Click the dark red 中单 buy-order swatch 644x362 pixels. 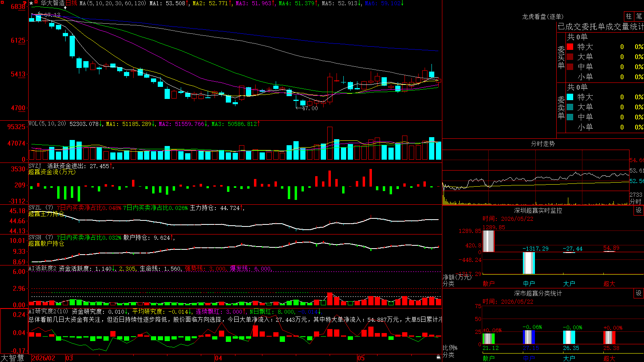570,66
